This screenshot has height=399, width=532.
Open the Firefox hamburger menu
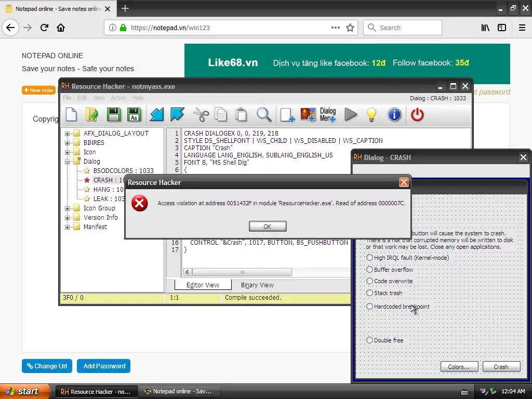point(522,28)
